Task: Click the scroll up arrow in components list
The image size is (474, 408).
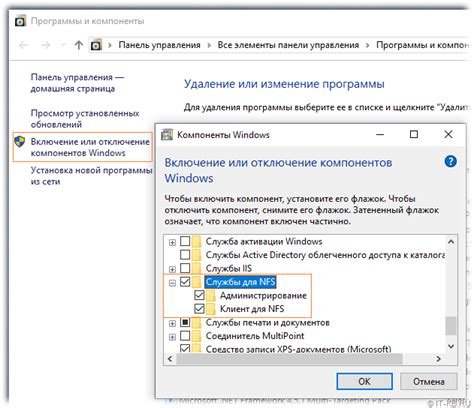Action: pyautogui.click(x=451, y=242)
